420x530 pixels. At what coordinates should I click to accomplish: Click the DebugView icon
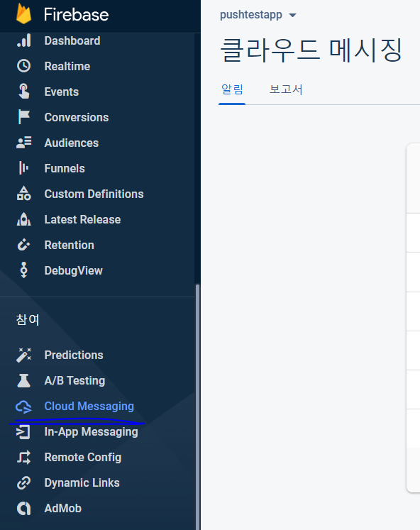click(x=23, y=270)
